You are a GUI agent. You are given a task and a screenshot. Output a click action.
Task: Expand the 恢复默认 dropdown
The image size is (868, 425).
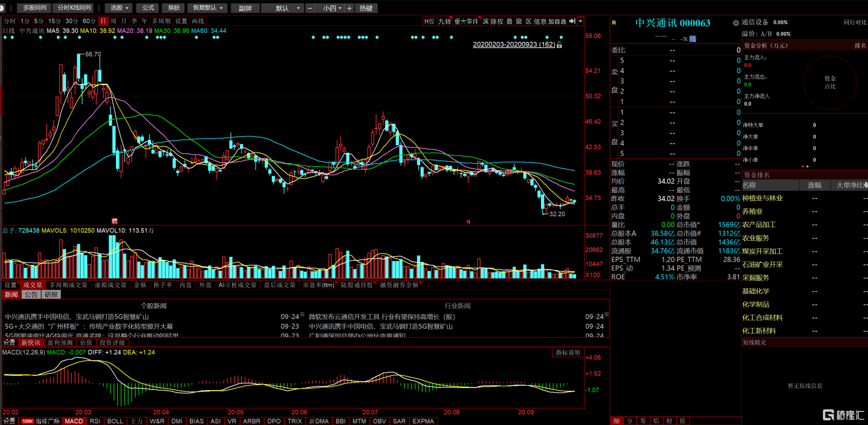(208, 8)
